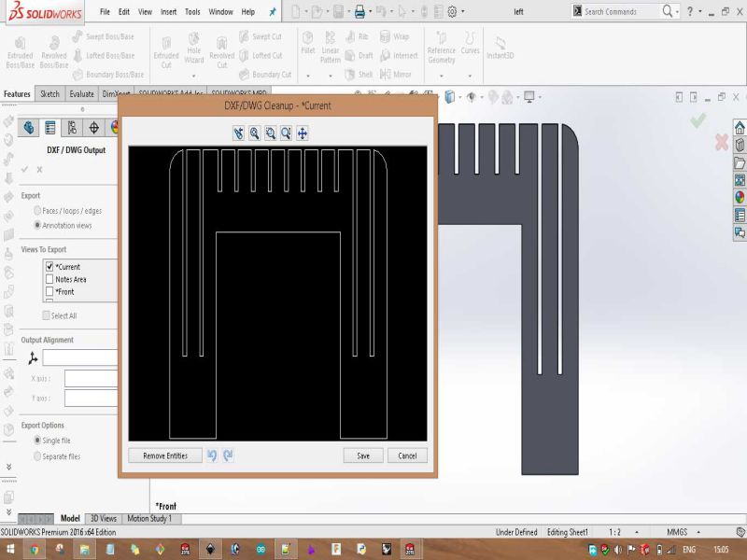The width and height of the screenshot is (747, 560).
Task: Open the DimXpertManager tab icon
Action: pyautogui.click(x=94, y=128)
